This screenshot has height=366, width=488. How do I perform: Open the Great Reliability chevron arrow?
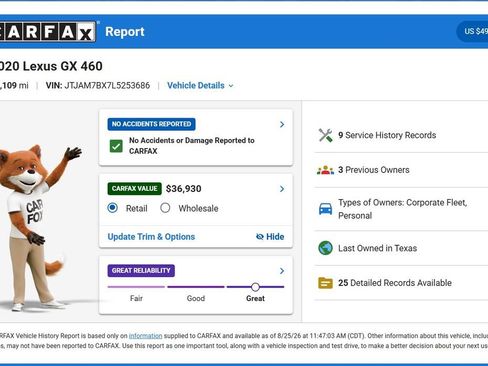click(x=282, y=271)
